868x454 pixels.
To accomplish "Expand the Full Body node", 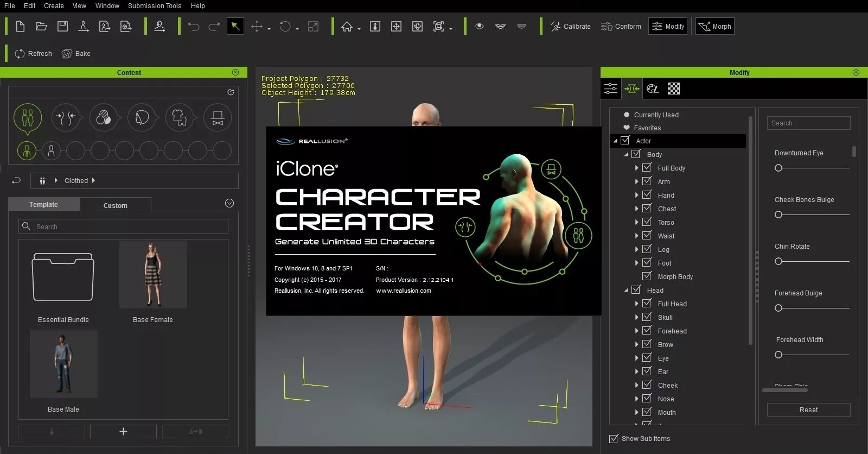I will click(x=636, y=168).
